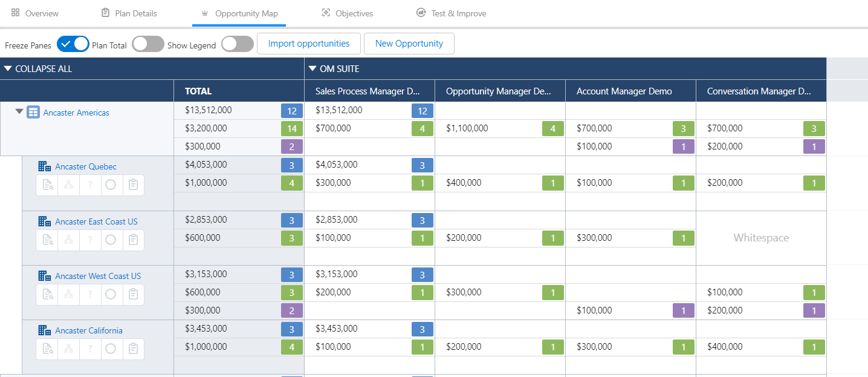The image size is (868, 377).
Task: Open the clipboard icon under Ancaster Quebec
Action: pos(134,185)
